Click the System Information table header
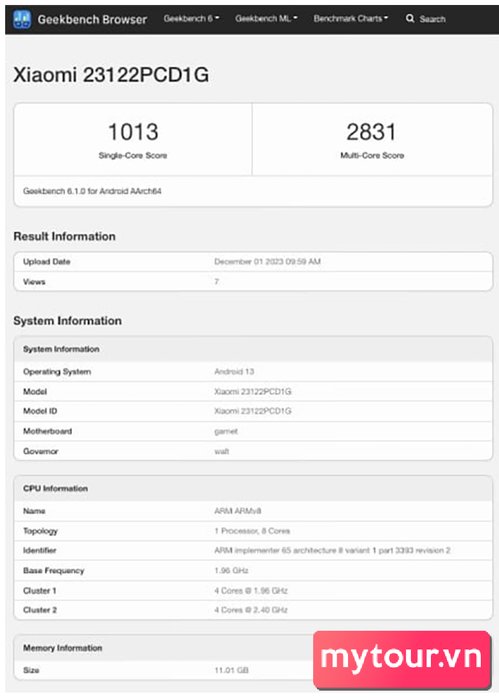 253,349
